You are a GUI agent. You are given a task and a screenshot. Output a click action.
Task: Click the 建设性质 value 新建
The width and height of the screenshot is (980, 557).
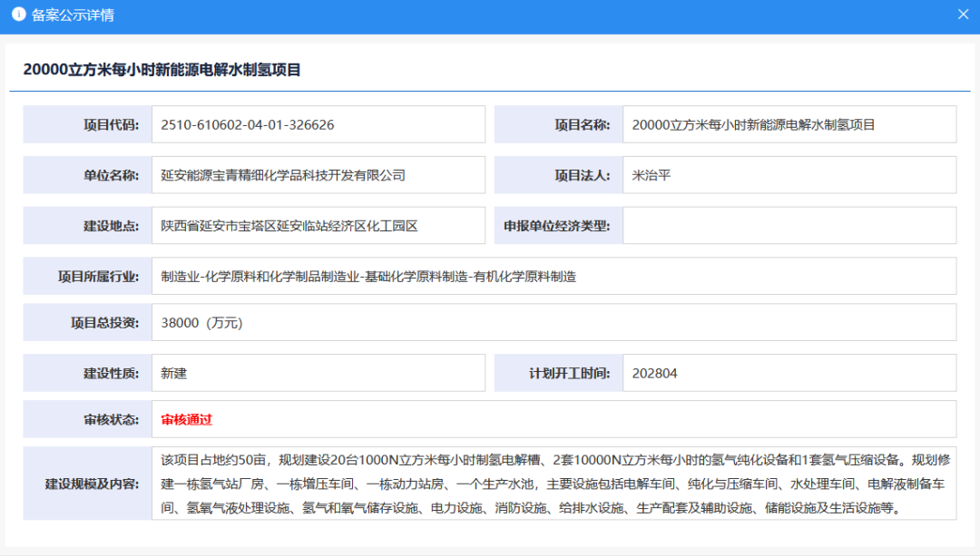click(x=174, y=373)
